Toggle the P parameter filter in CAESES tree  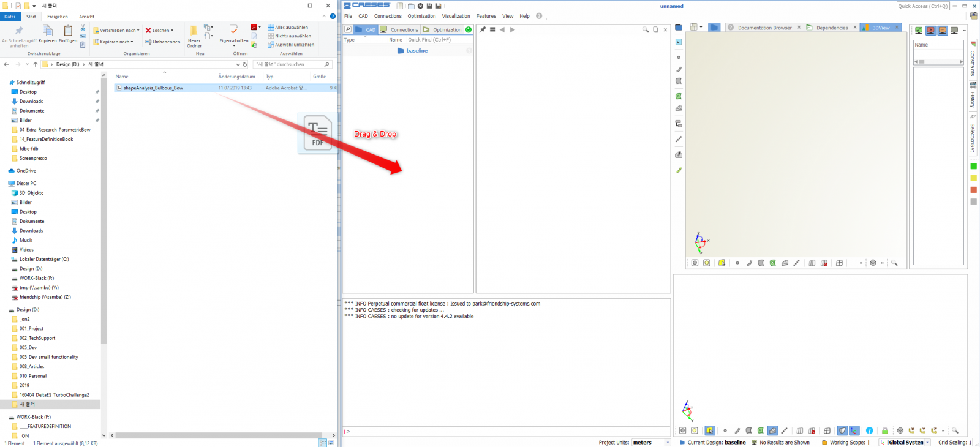[348, 29]
